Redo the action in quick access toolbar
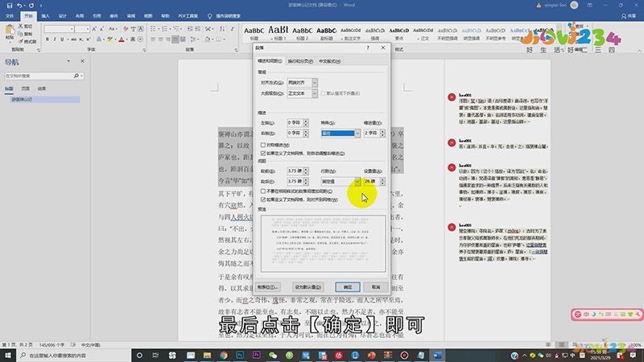The width and height of the screenshot is (644, 362). tap(31, 6)
